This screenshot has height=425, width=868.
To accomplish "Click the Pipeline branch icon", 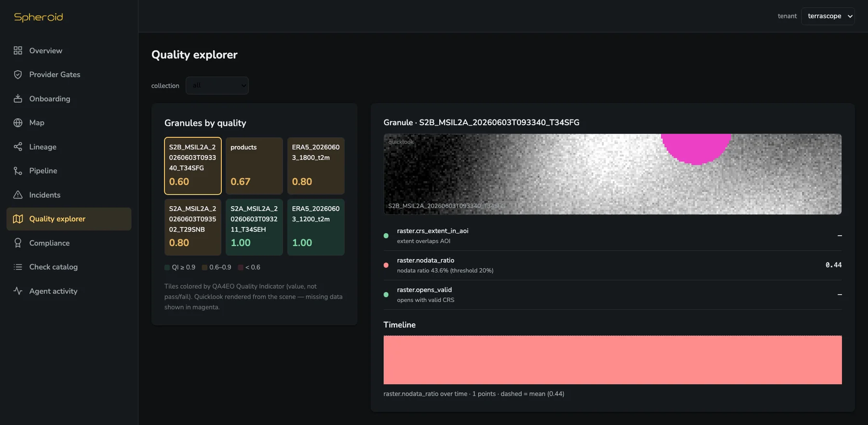I will [18, 171].
